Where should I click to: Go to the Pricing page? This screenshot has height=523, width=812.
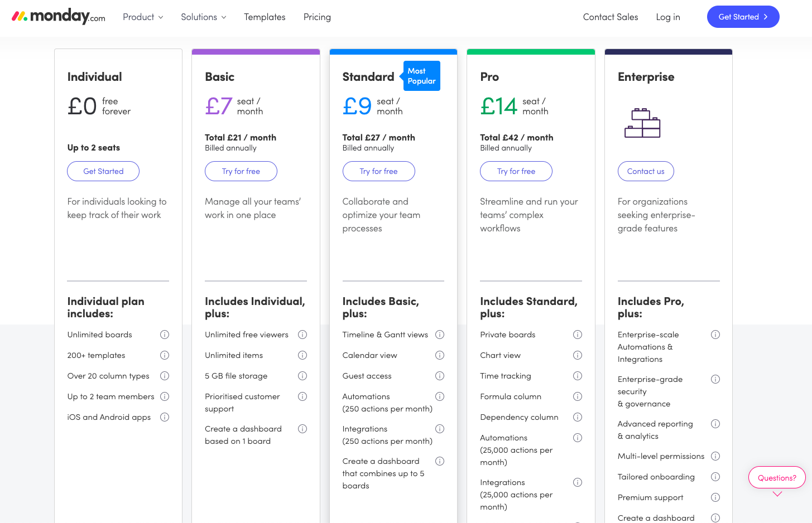pyautogui.click(x=317, y=17)
